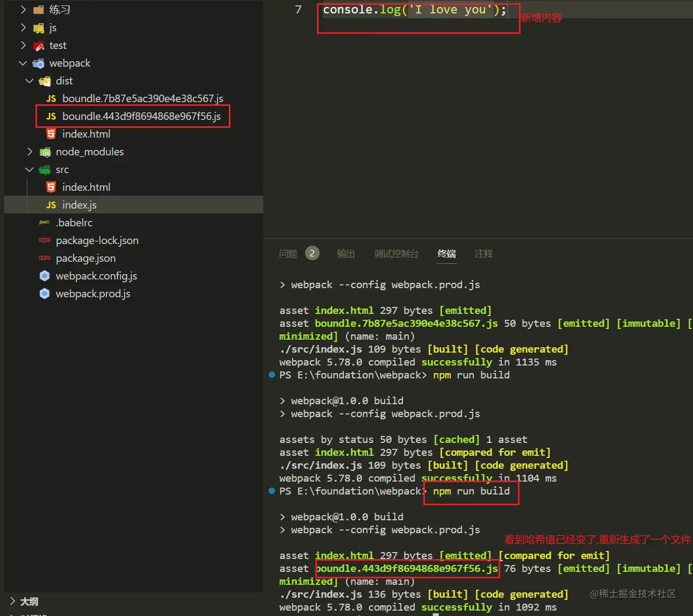This screenshot has height=616, width=693.
Task: Expand the node_modules folder chevron
Action: (30, 152)
